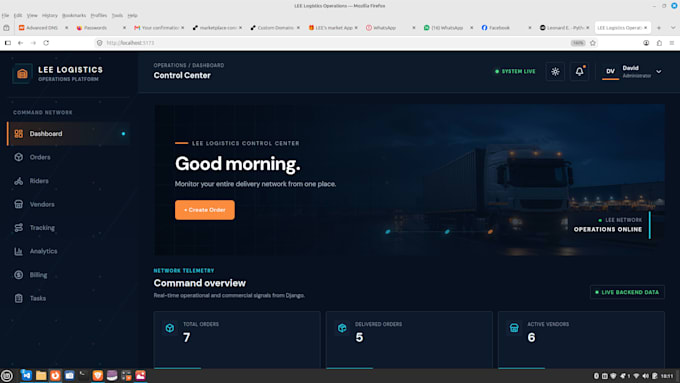Click the Live Backend Data badge
This screenshot has height=383, width=680.
(627, 292)
